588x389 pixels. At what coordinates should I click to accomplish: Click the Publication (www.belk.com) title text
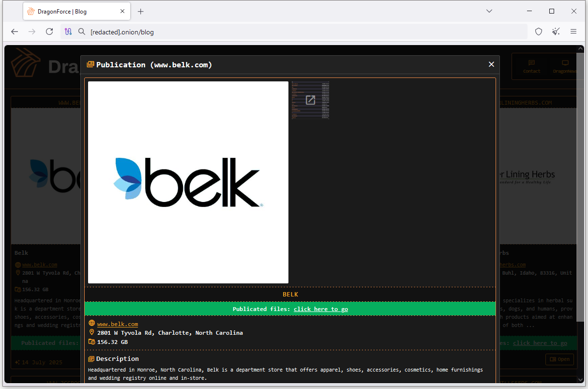coord(154,65)
